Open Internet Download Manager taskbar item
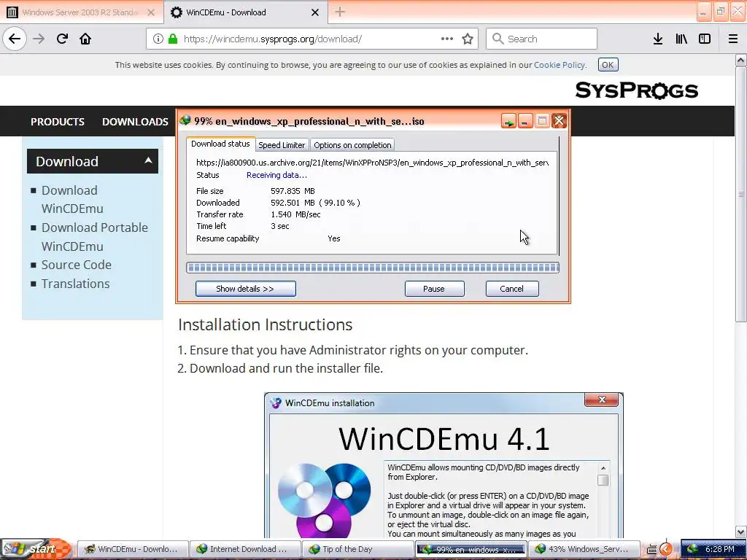This screenshot has width=747, height=560. [x=245, y=549]
